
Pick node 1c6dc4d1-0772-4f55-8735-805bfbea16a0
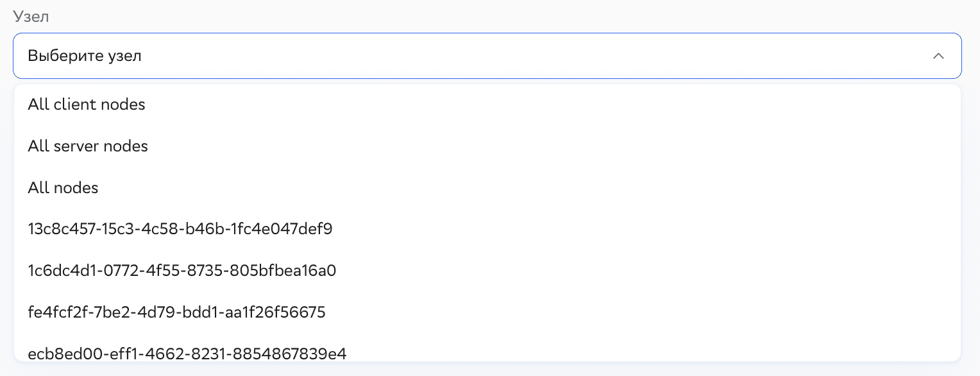(182, 271)
